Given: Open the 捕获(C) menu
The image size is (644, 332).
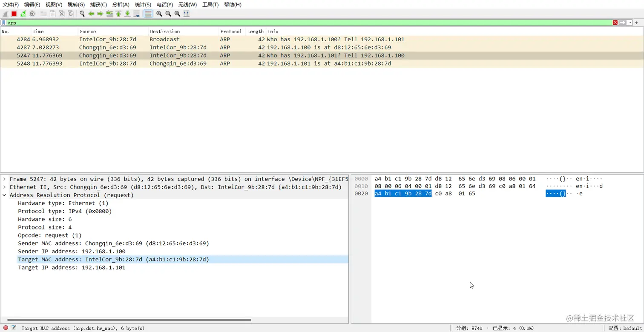Looking at the screenshot, I should point(98,5).
